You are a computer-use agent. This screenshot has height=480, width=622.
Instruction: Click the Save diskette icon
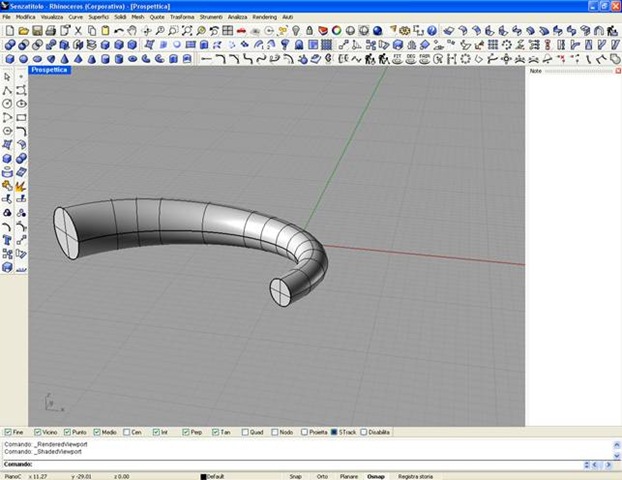(x=37, y=31)
